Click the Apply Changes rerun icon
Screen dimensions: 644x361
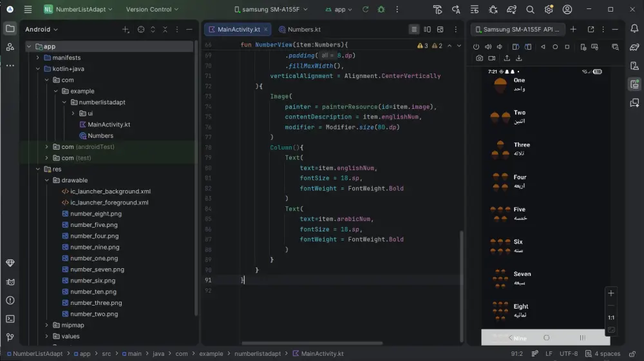[x=365, y=9]
